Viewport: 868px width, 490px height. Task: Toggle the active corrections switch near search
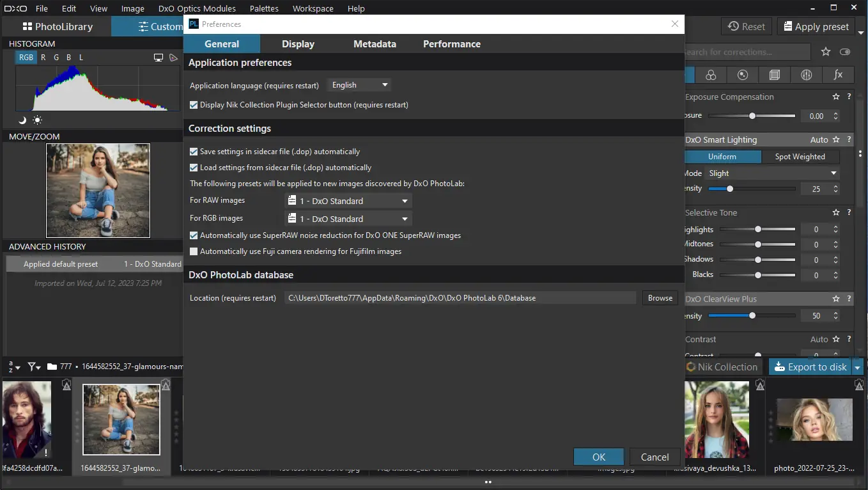[x=846, y=52]
